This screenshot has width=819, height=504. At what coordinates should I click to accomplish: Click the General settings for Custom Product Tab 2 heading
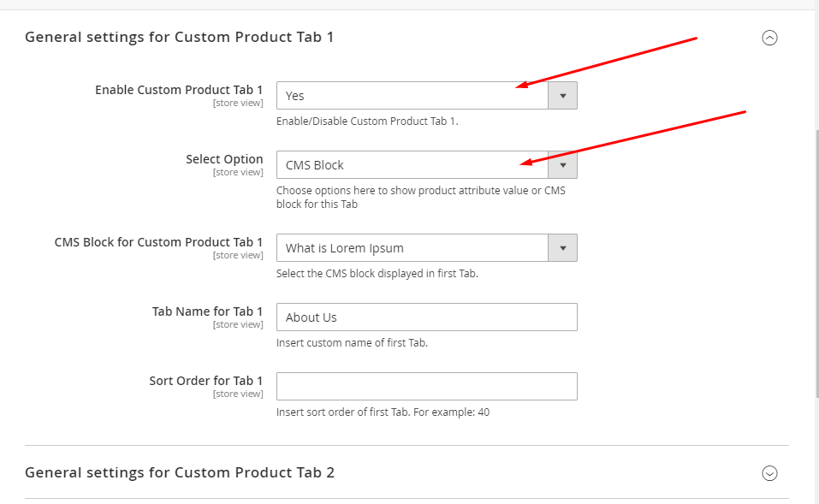click(179, 472)
